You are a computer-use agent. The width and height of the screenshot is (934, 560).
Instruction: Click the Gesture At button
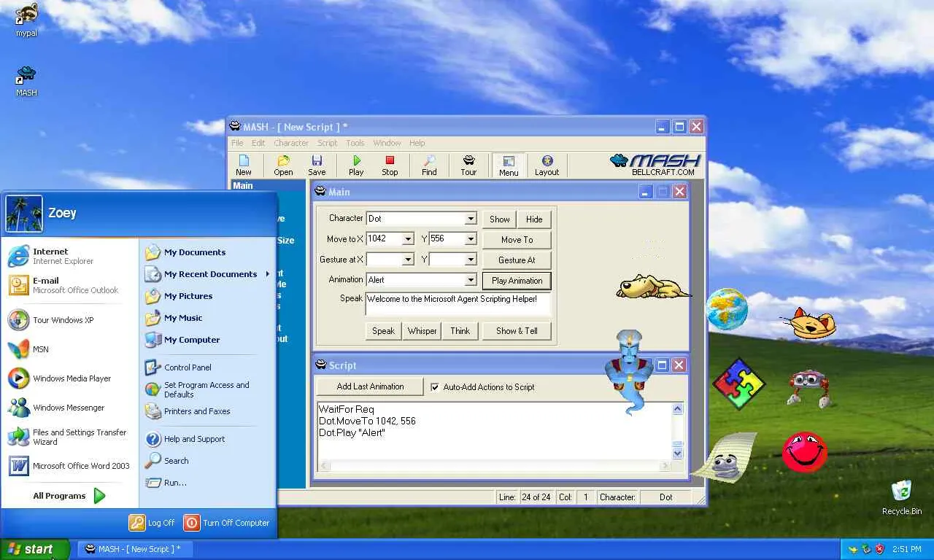517,260
